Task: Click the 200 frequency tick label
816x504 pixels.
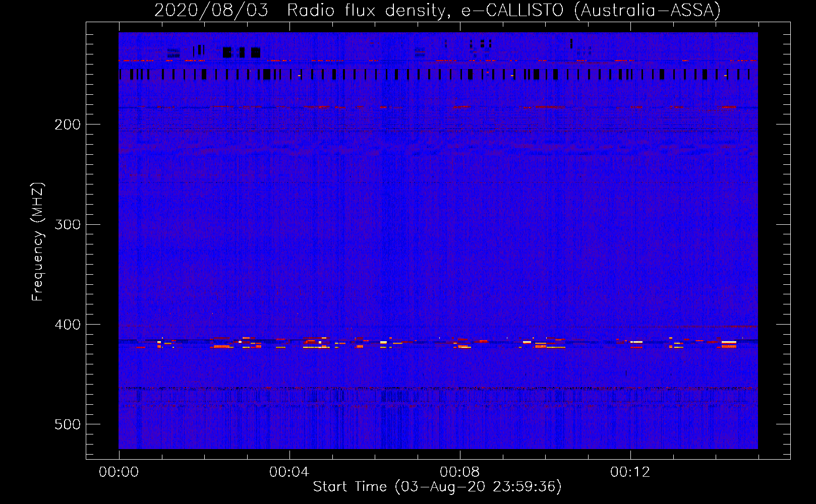Action: [68, 124]
